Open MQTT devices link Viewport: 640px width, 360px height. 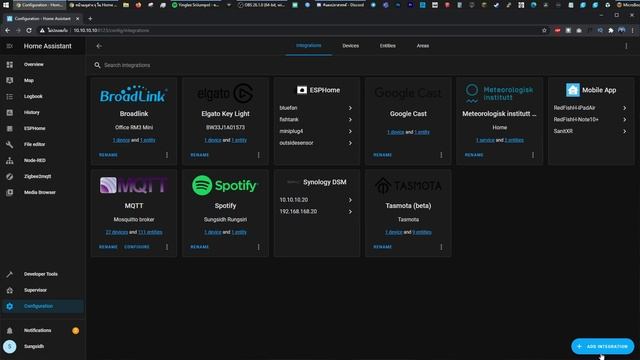click(117, 232)
